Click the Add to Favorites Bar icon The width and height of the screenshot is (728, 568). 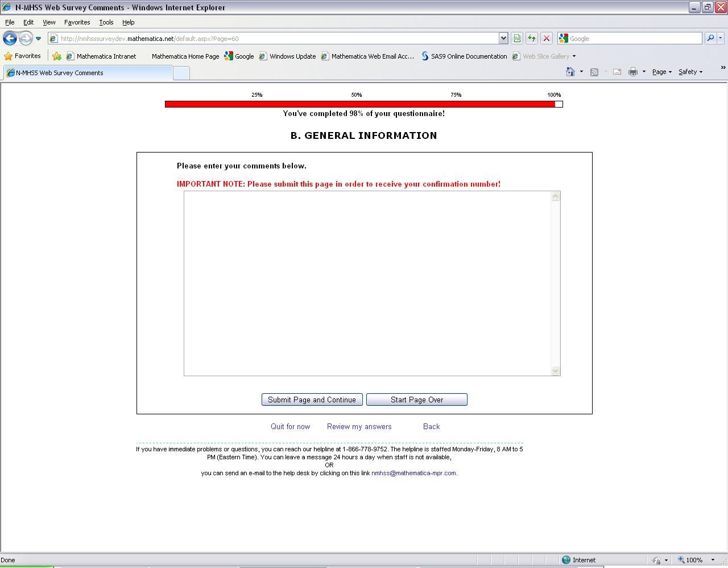point(57,56)
